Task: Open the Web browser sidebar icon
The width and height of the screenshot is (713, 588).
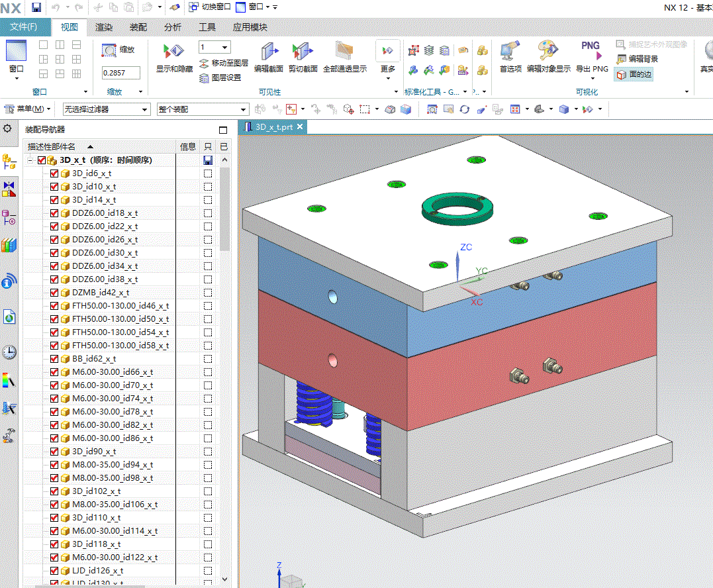Action: click(9, 316)
